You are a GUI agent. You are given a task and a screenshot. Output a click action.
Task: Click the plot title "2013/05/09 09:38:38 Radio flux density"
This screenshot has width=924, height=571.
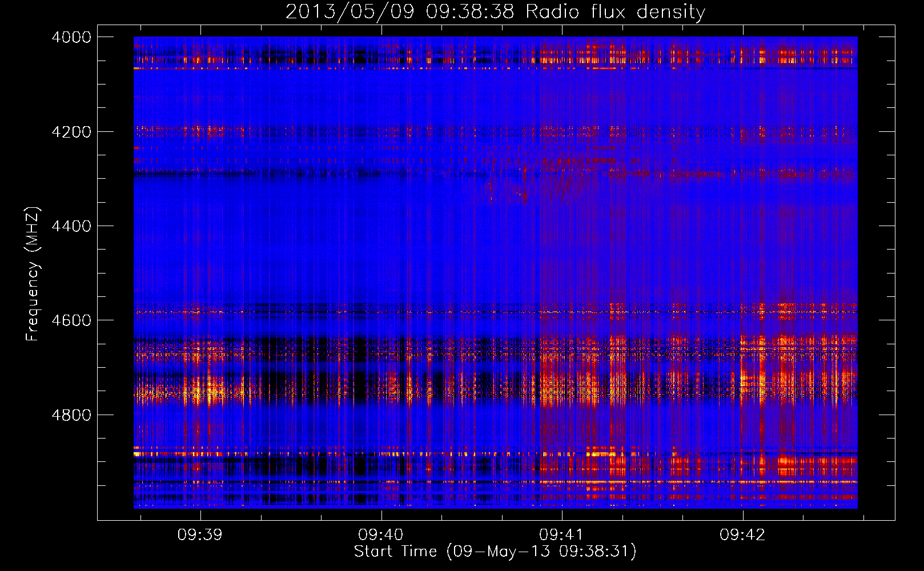(495, 12)
